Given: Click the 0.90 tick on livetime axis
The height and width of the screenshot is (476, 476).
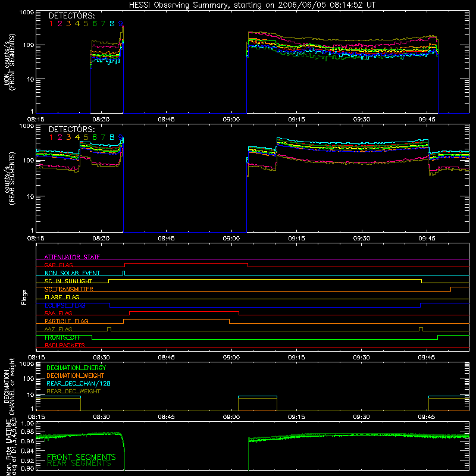Looking at the screenshot, I should [x=27, y=468].
